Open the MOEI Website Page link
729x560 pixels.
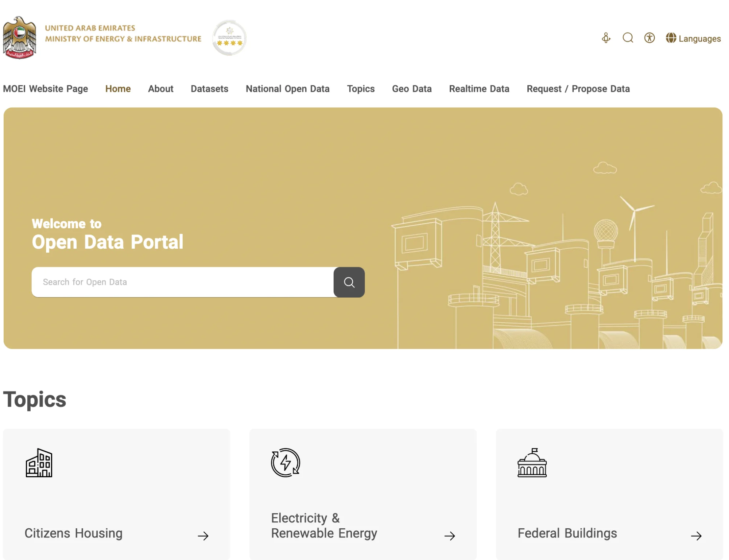tap(46, 89)
